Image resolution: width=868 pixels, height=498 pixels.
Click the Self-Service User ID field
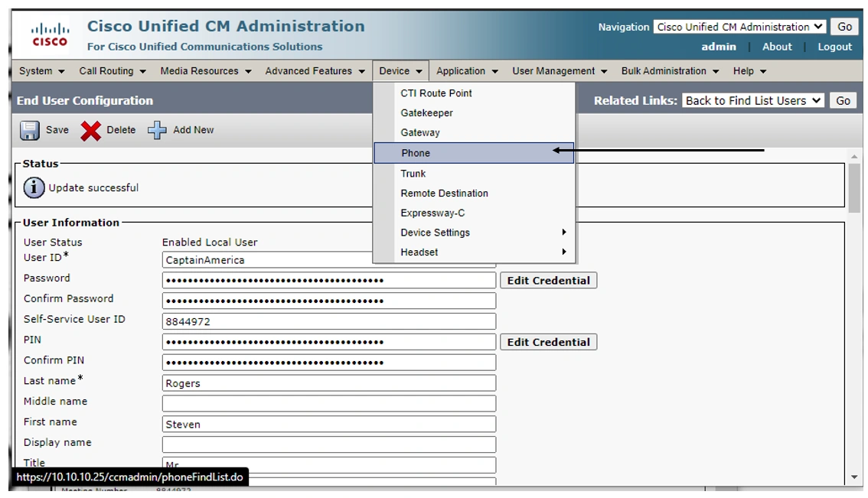coord(329,321)
